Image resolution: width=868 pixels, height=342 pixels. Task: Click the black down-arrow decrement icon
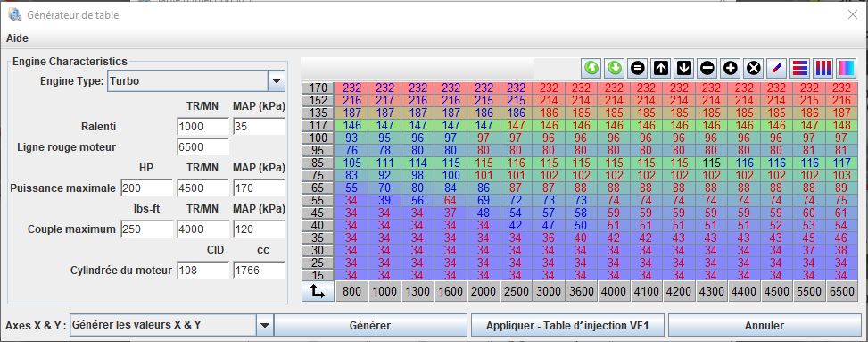(684, 68)
